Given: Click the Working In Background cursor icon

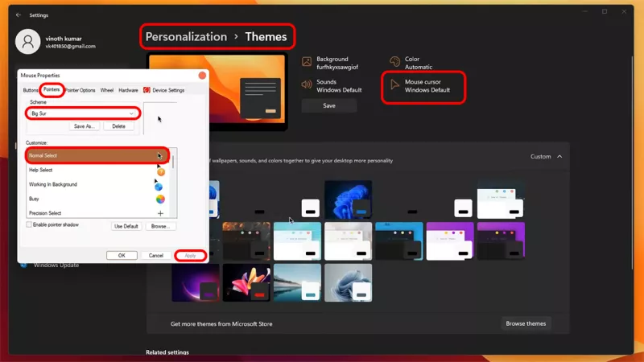Looking at the screenshot, I should (158, 185).
